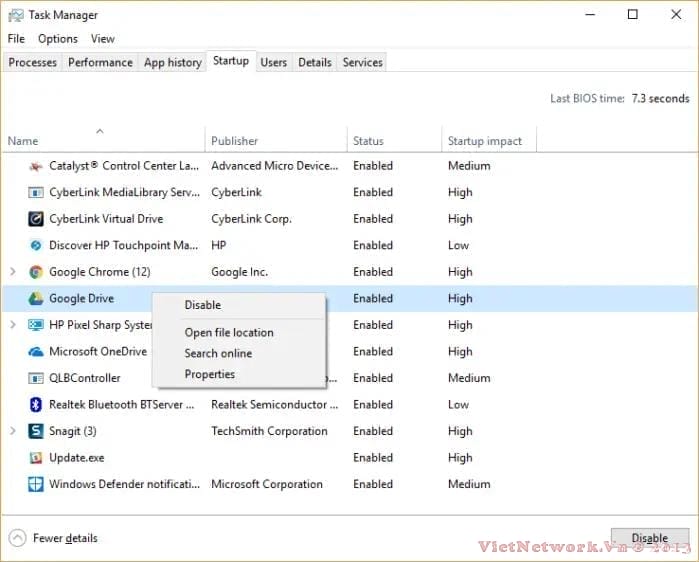
Task: Expand the Google Chrome (12) group
Action: point(13,271)
